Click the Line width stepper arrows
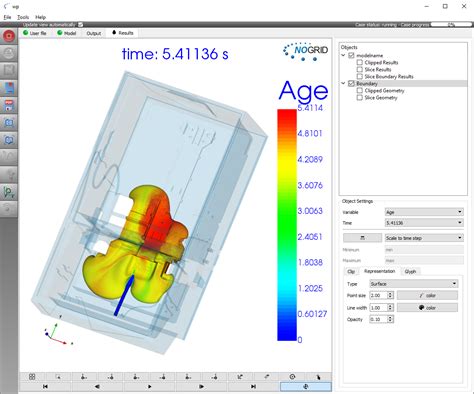474x394 pixels. coord(390,308)
